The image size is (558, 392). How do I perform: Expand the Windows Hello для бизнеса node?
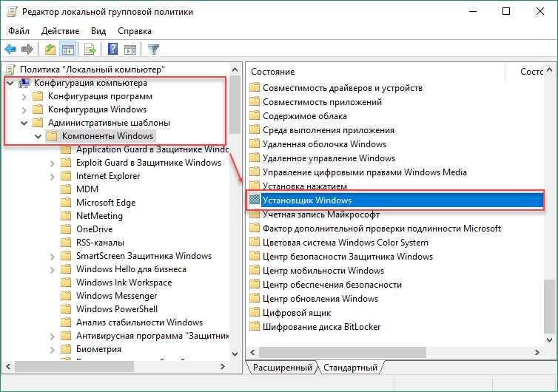point(53,270)
